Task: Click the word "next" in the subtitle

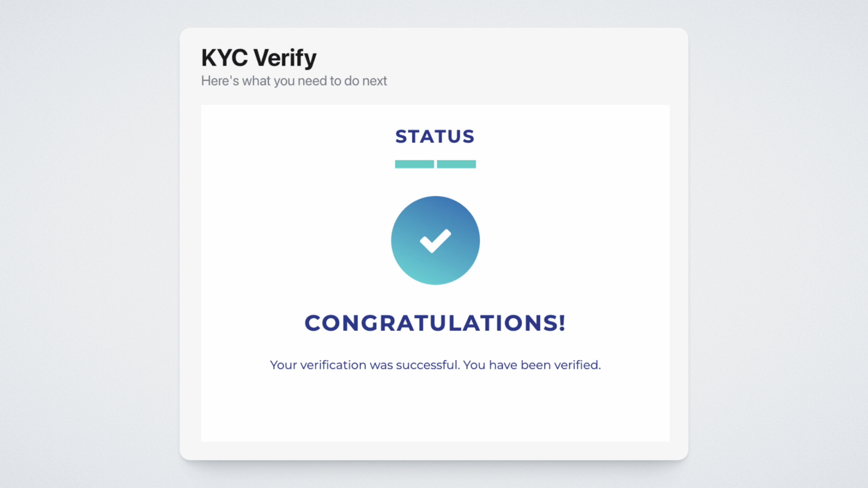Action: tap(374, 81)
